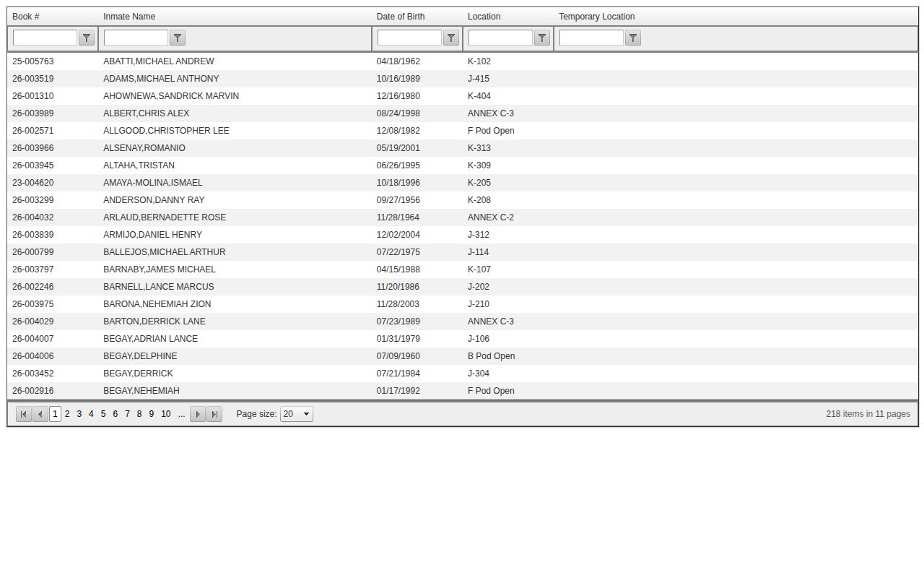The image size is (924, 578).
Task: Go to page 3
Action: click(79, 414)
